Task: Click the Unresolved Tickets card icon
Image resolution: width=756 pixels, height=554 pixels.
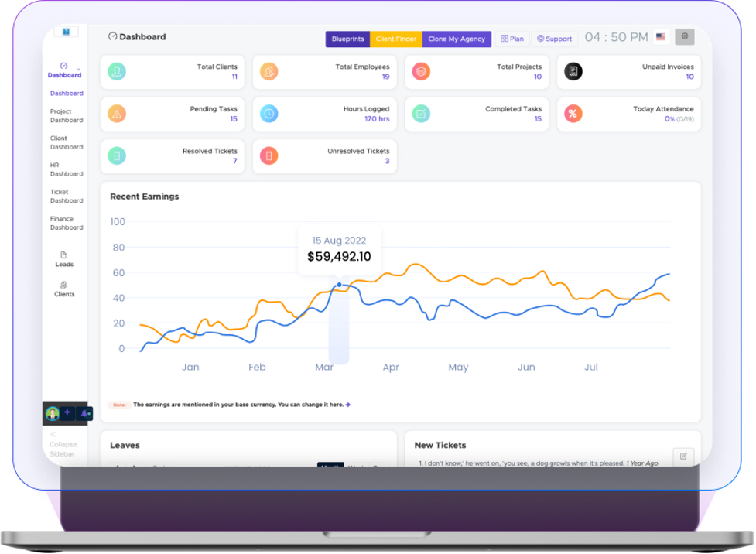Action: [269, 156]
